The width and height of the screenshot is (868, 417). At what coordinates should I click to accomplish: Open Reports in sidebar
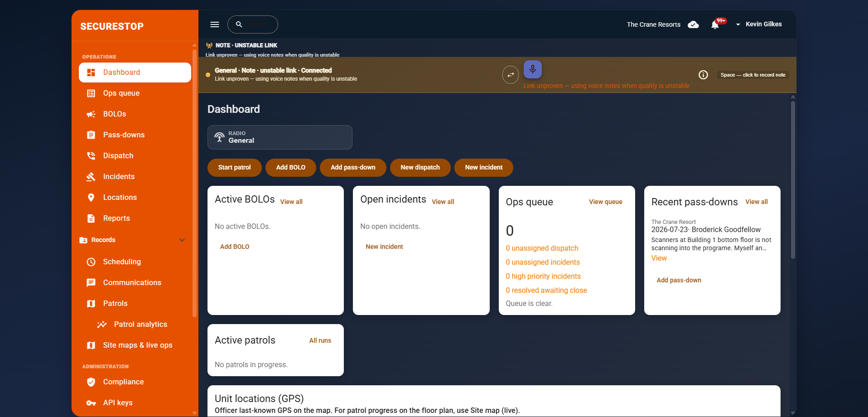[x=135, y=218]
